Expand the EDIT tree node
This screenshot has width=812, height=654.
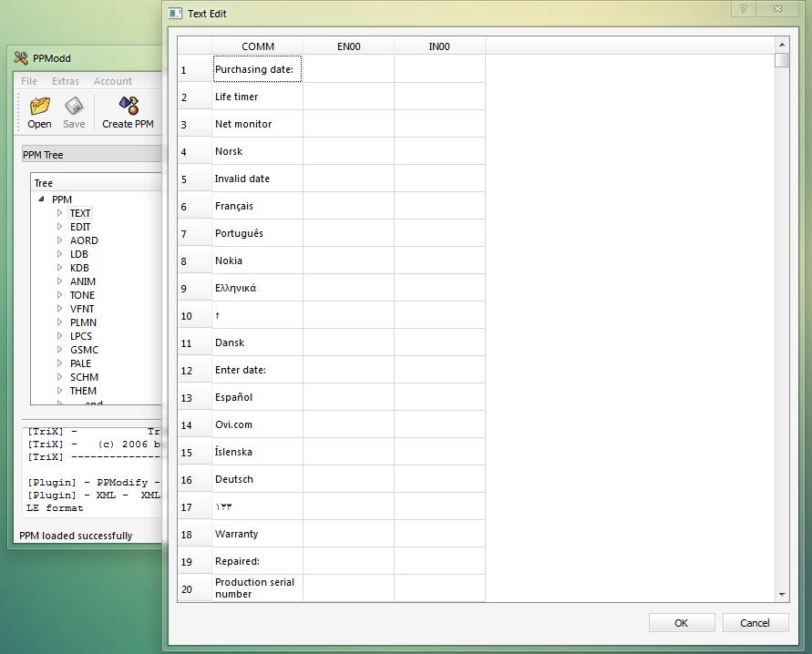tap(59, 226)
